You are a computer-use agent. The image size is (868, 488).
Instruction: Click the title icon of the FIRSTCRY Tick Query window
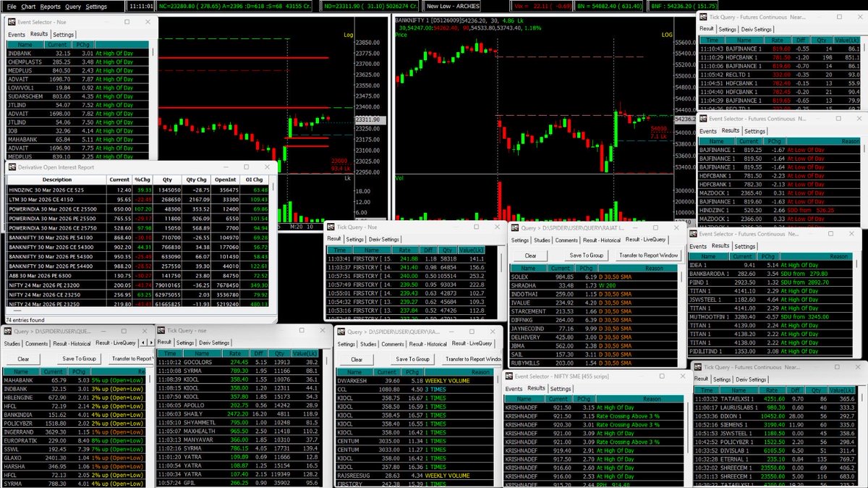[332, 227]
